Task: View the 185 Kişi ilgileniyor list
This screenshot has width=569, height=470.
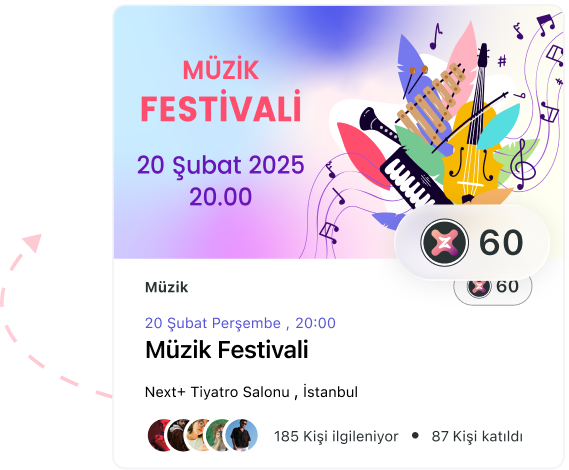Action: [336, 436]
